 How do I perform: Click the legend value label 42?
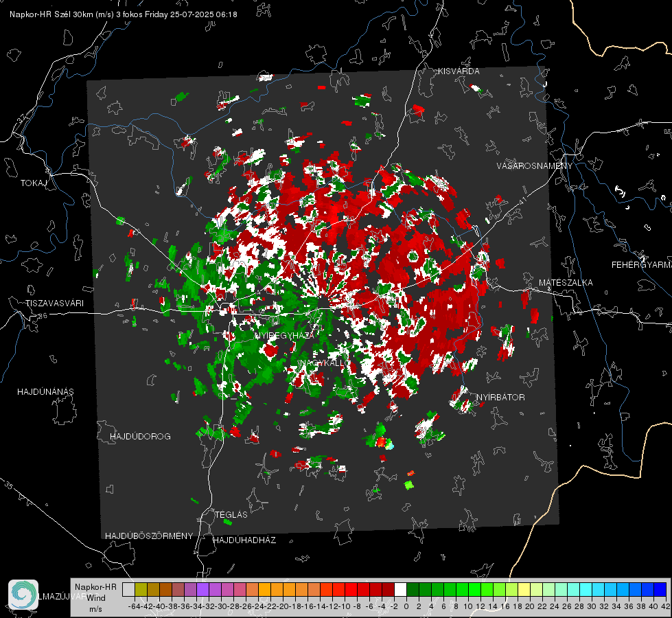665,606
